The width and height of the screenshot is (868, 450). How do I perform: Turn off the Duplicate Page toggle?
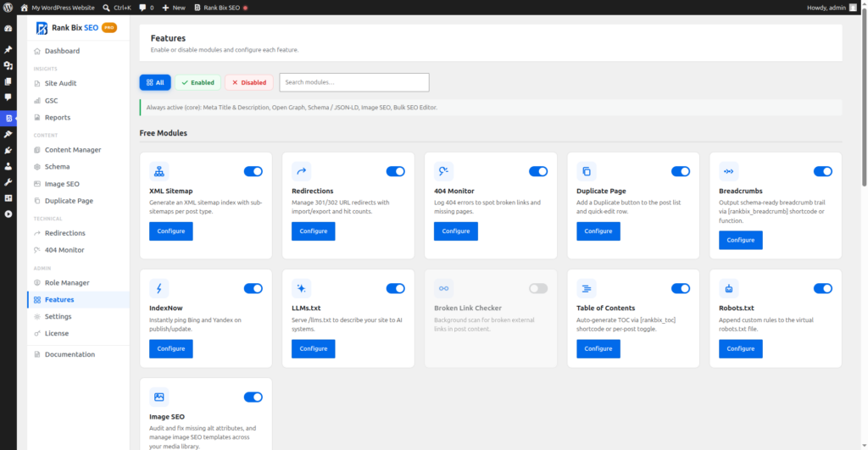coord(681,171)
